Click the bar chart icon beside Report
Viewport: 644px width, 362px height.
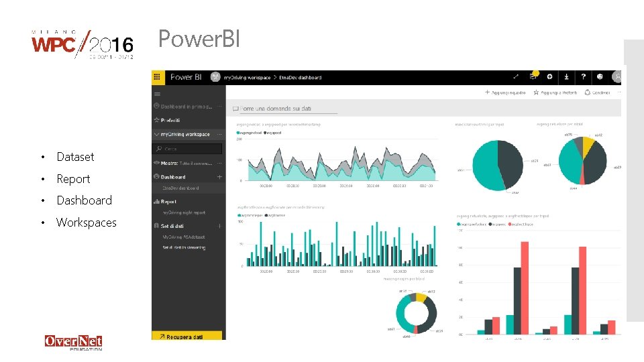156,202
